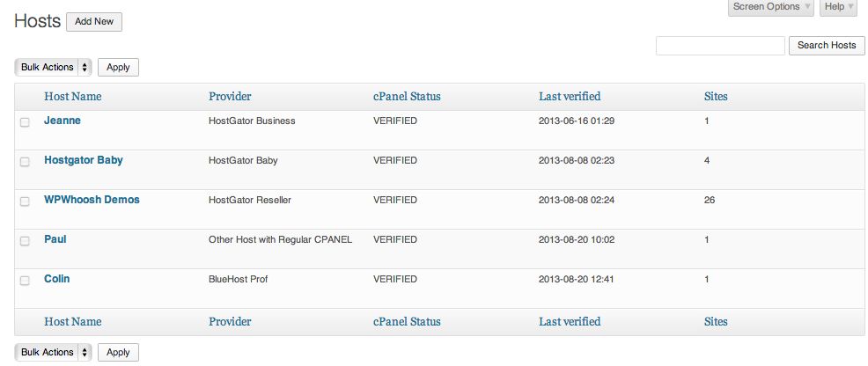This screenshot has width=868, height=366.
Task: Click the bottom Apply button
Action: (x=118, y=352)
